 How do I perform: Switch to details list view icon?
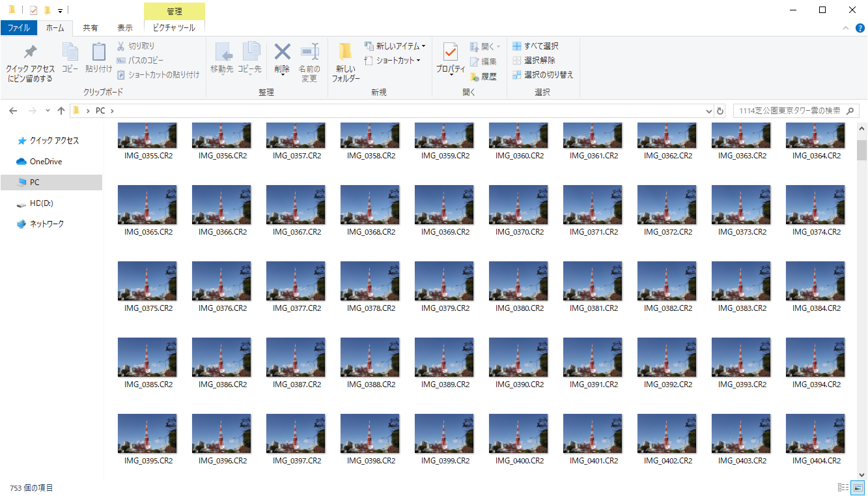843,488
